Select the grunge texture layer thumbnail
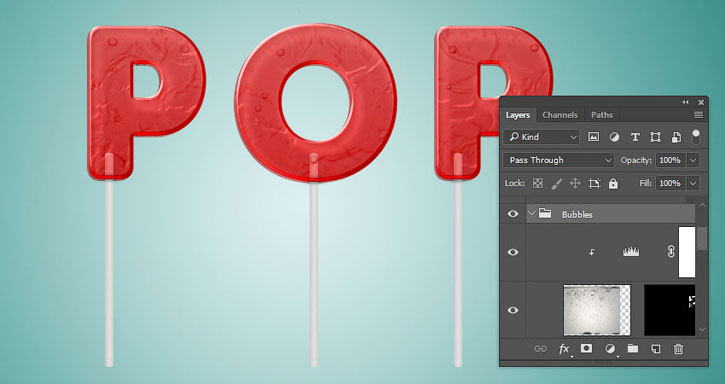This screenshot has height=384, width=725. 597,310
